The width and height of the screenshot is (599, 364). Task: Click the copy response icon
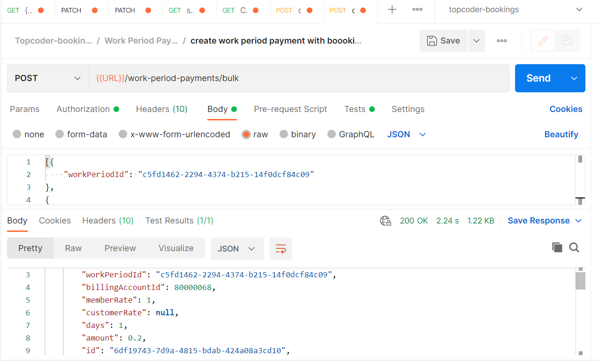coord(557,247)
